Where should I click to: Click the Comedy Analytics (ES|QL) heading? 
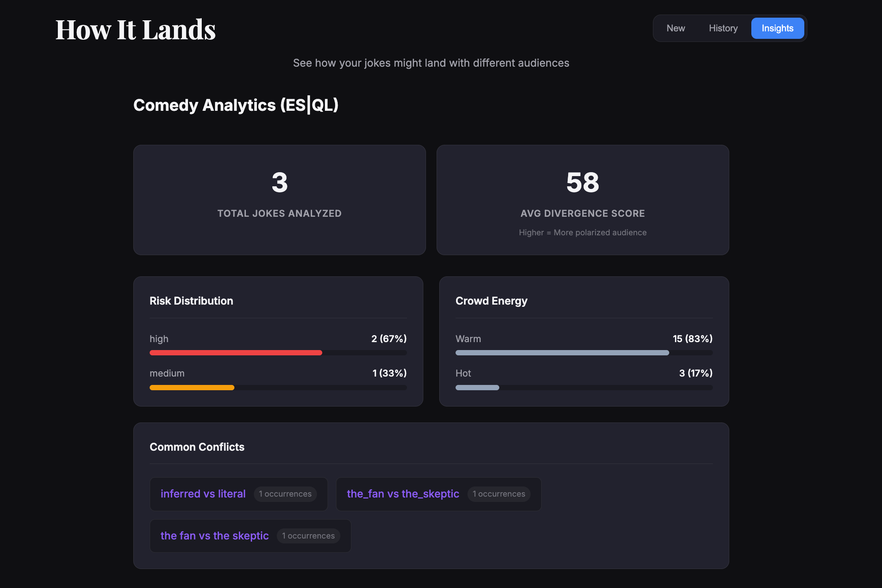click(236, 105)
